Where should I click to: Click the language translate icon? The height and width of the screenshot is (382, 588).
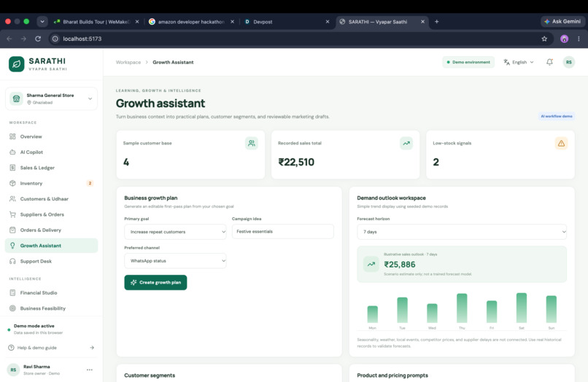pos(506,62)
